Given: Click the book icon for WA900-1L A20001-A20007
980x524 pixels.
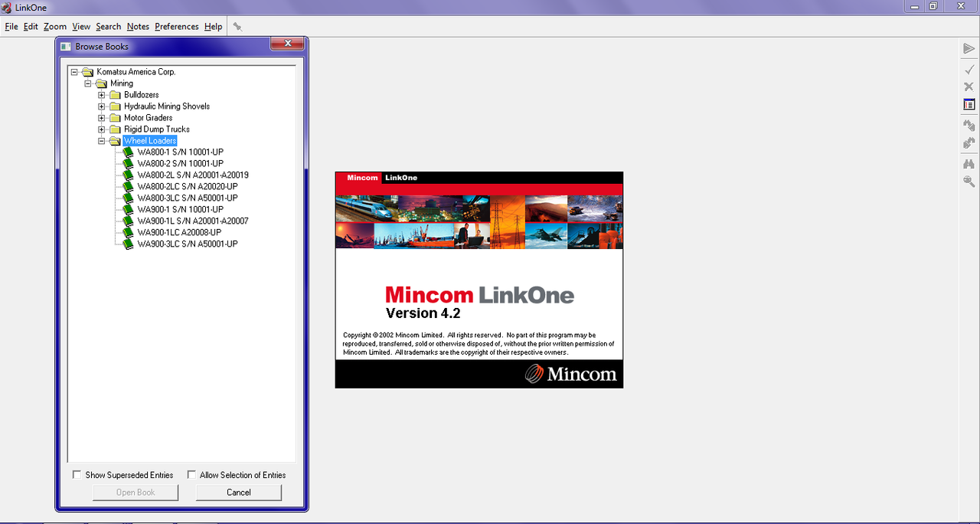Looking at the screenshot, I should (128, 221).
